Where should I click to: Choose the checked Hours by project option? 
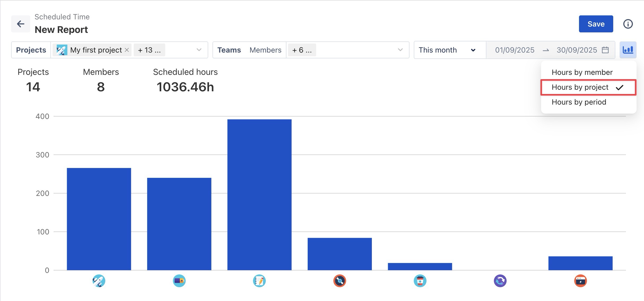click(x=580, y=87)
